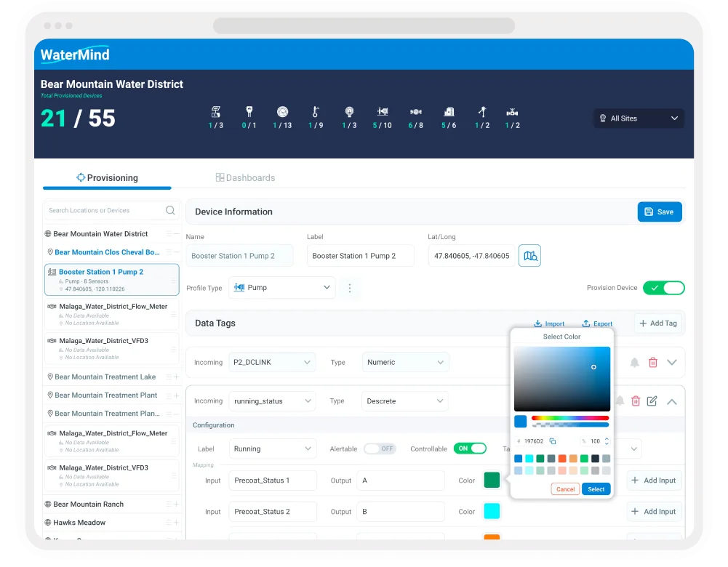Screen dimensions: 728x567
Task: Click the Export upload icon in Data Tags
Action: click(x=586, y=323)
